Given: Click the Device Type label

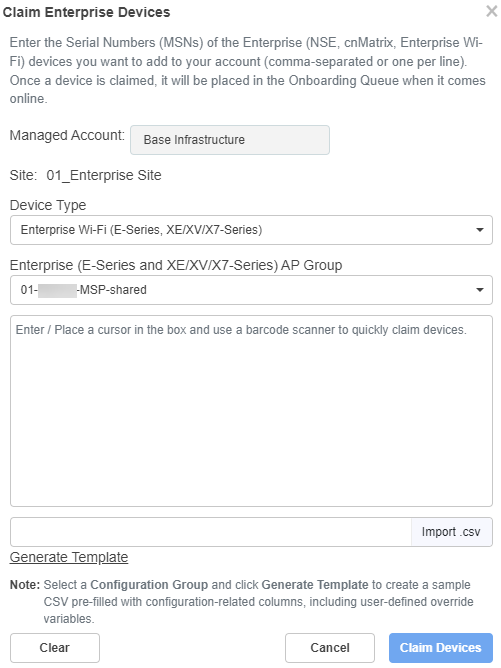Looking at the screenshot, I should (48, 205).
